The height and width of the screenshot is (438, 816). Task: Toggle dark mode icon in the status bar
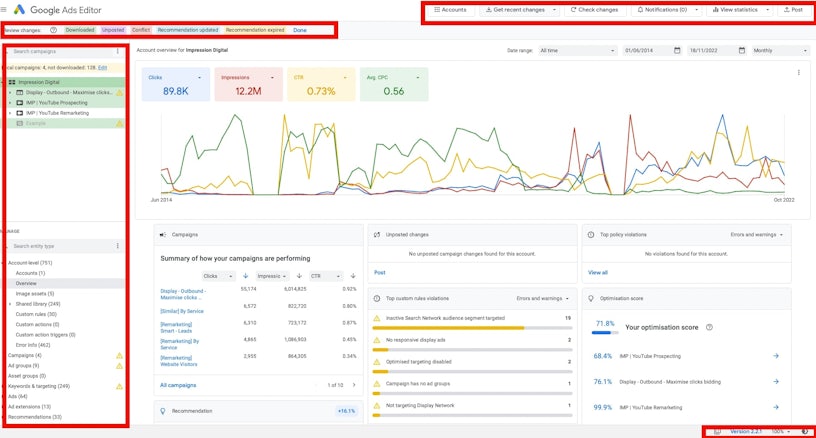point(804,431)
